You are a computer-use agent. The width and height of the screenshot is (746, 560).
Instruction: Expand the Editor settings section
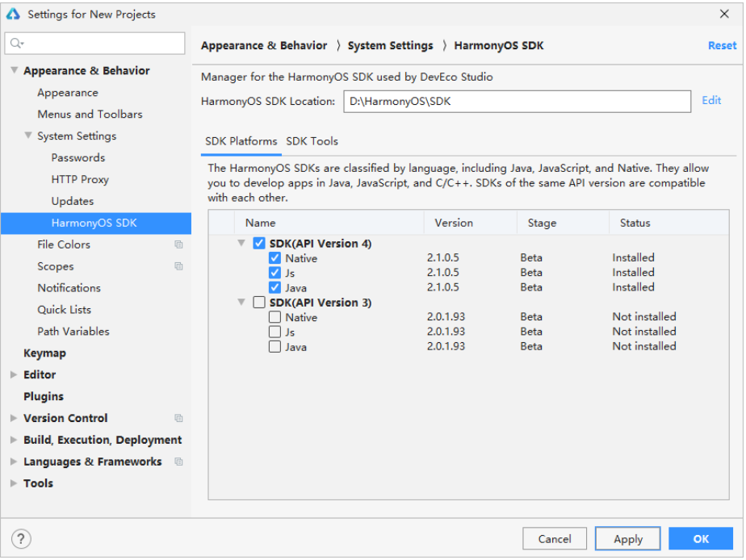(x=13, y=374)
